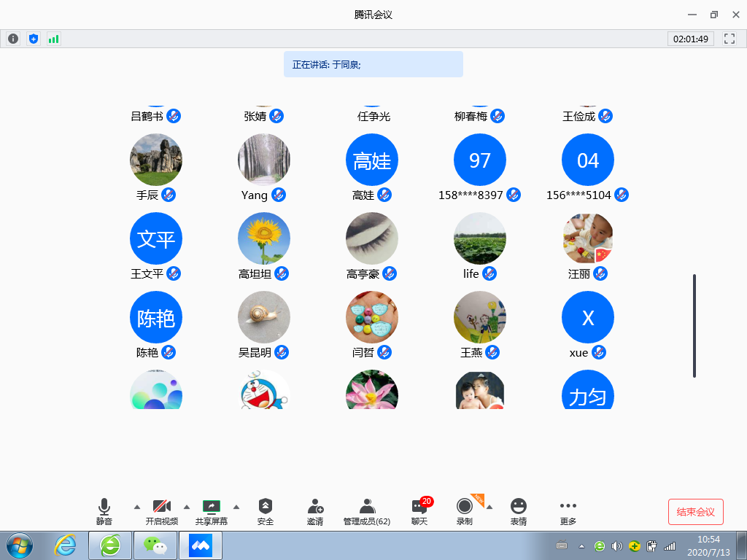Expand the arrow next to 共享屏幕

tap(236, 507)
